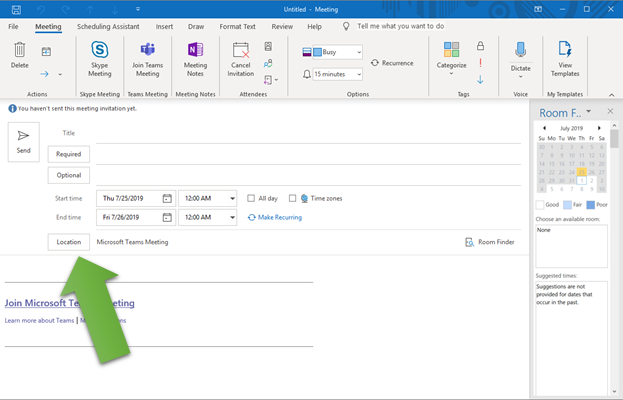The width and height of the screenshot is (623, 400).
Task: Open the Quick Access Toolbar customize dropdown
Action: 138,9
